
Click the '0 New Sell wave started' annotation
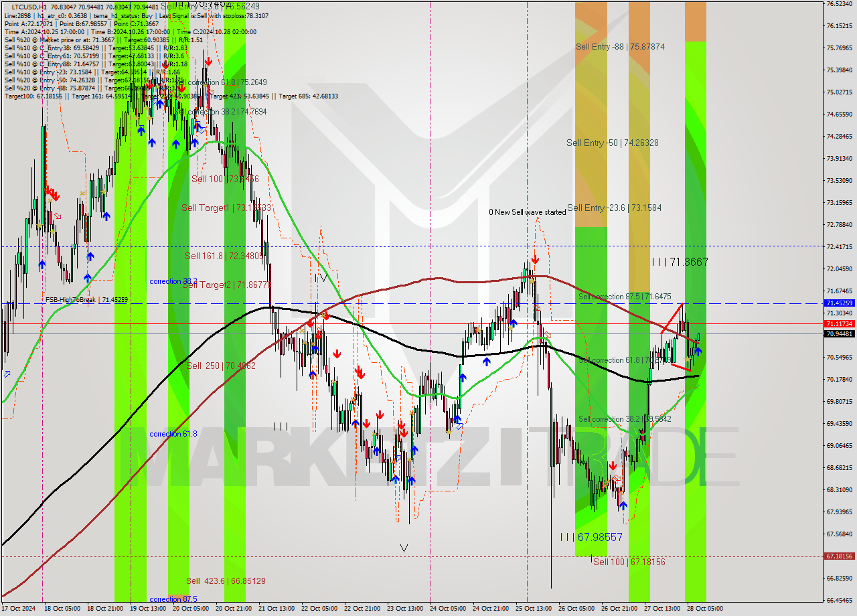pos(527,212)
